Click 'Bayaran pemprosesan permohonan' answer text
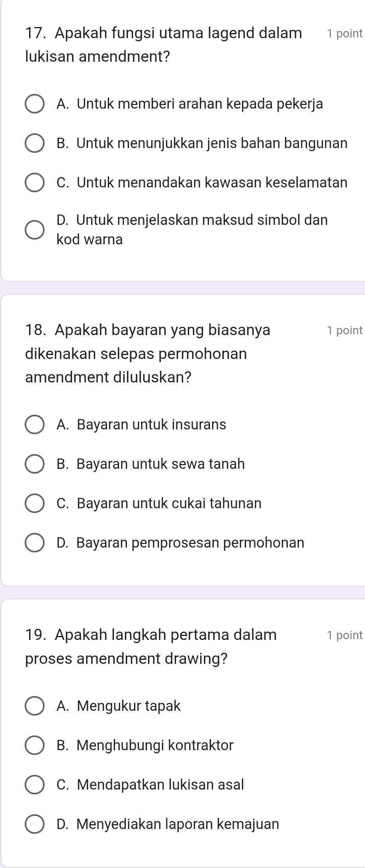This screenshot has height=868, width=365. point(190,543)
